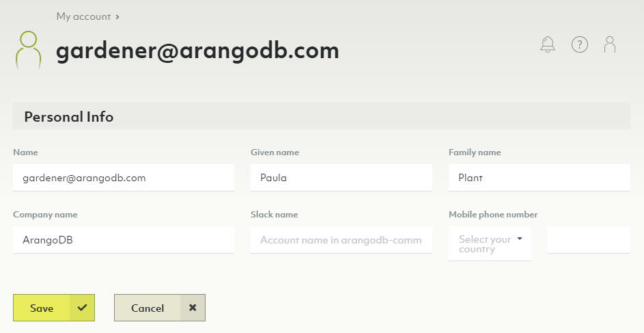Focus the Name field with gardener@arangodb.com
The height and width of the screenshot is (333, 644).
[123, 178]
